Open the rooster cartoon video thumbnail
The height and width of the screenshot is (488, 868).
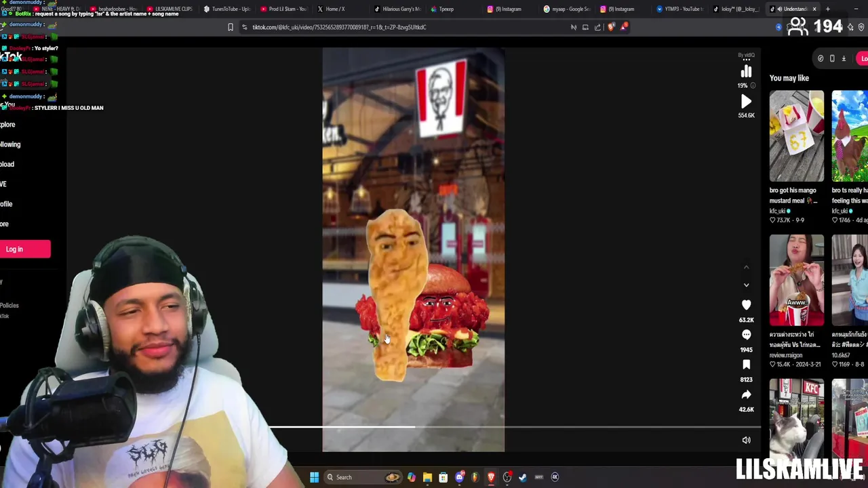click(x=850, y=136)
